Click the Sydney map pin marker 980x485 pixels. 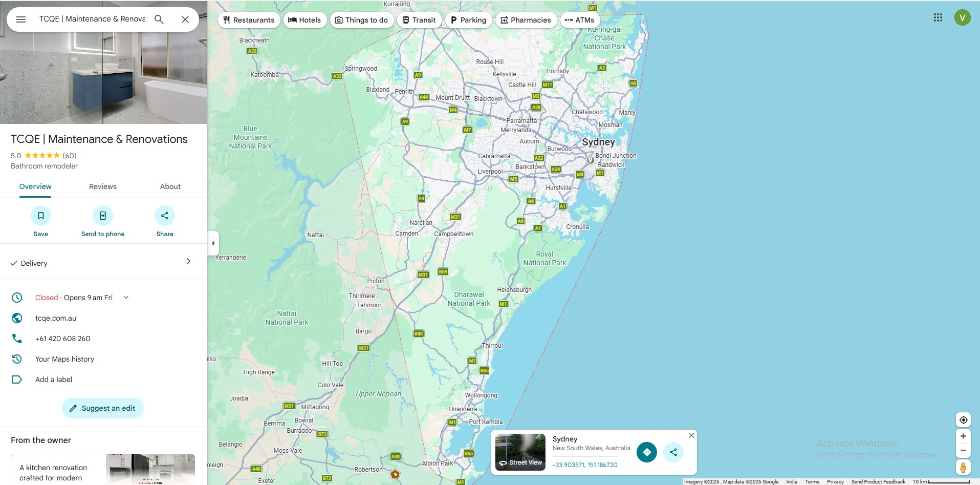point(590,160)
